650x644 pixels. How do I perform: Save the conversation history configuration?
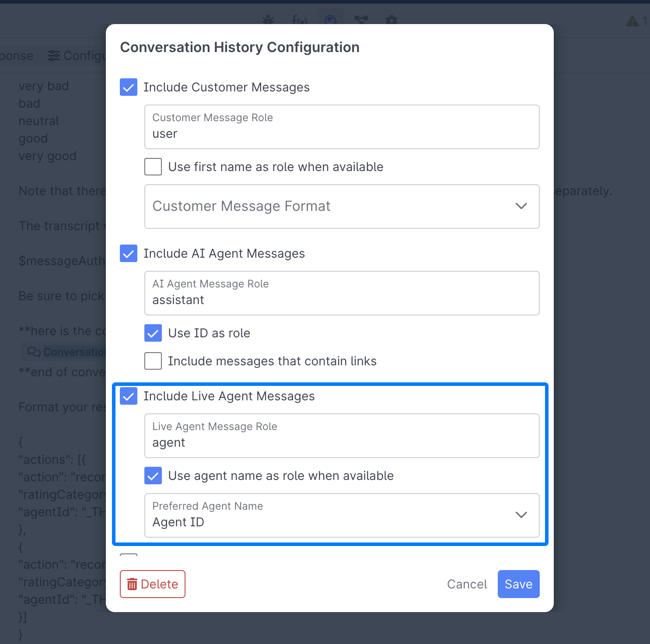coord(518,584)
